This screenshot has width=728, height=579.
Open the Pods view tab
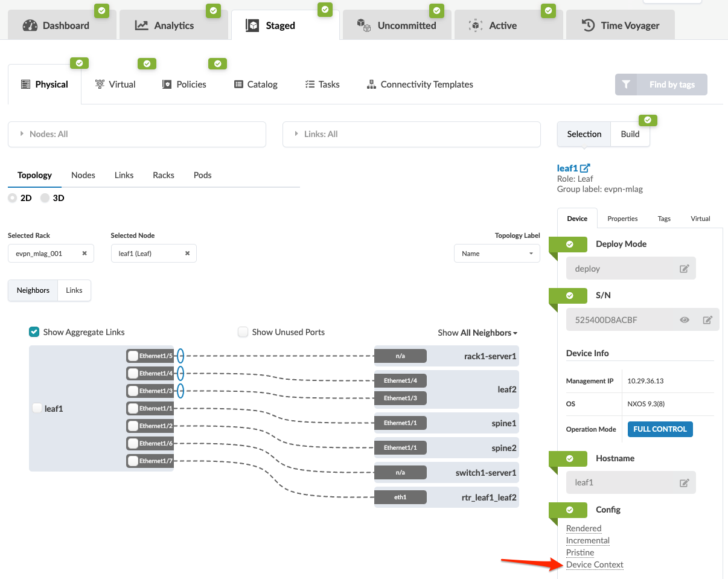click(203, 175)
